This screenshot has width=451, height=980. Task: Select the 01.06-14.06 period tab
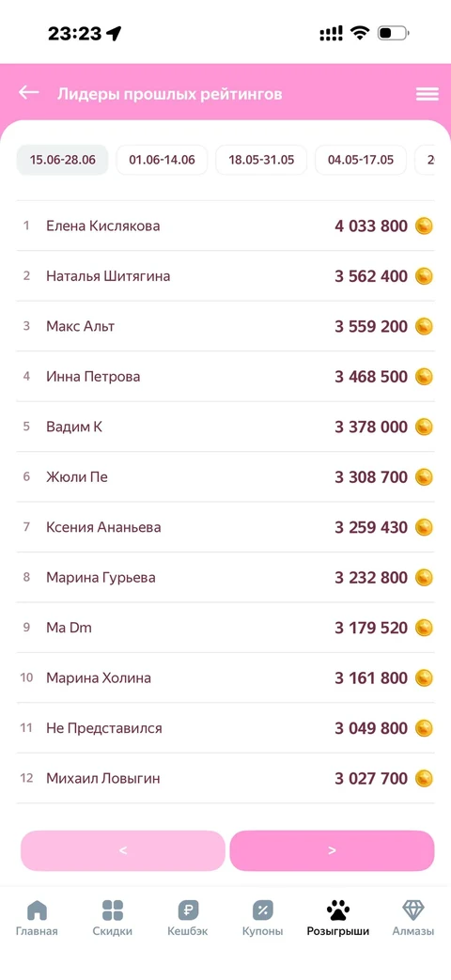[x=162, y=160]
